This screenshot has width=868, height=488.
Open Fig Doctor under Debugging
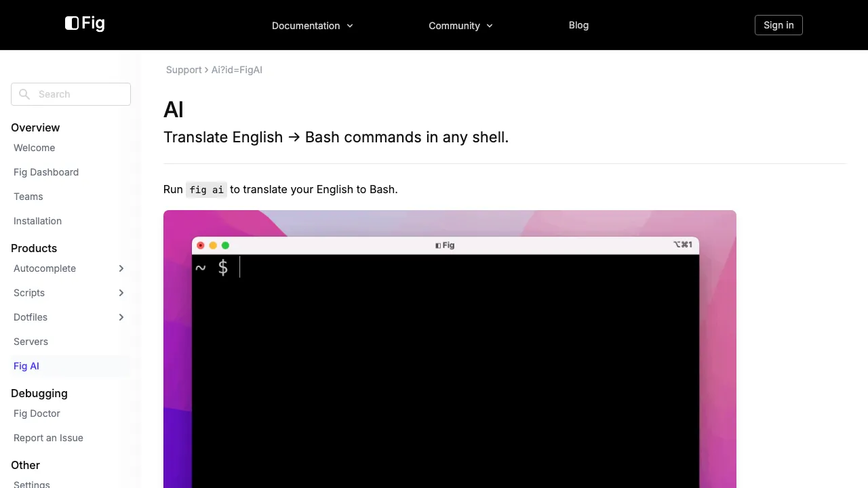click(x=37, y=413)
